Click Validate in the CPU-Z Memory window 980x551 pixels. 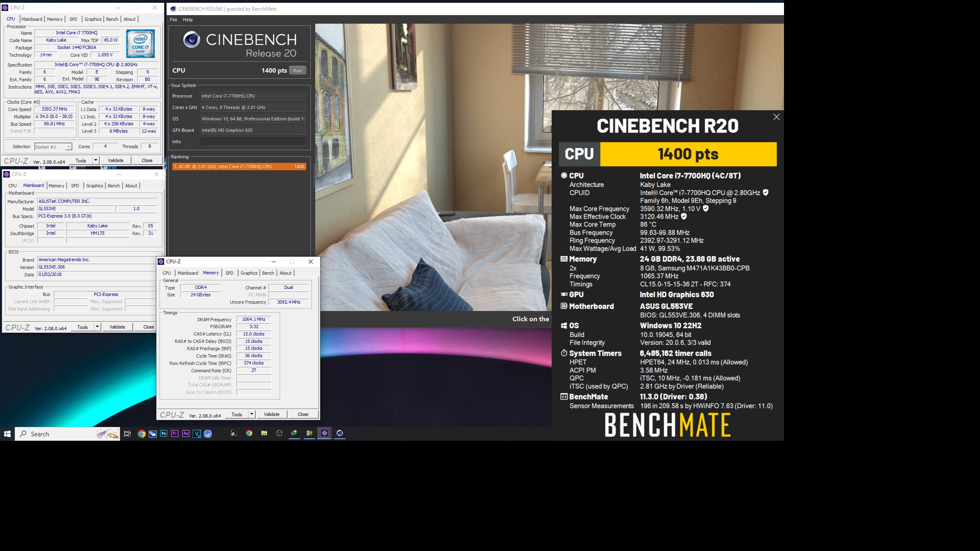(272, 414)
